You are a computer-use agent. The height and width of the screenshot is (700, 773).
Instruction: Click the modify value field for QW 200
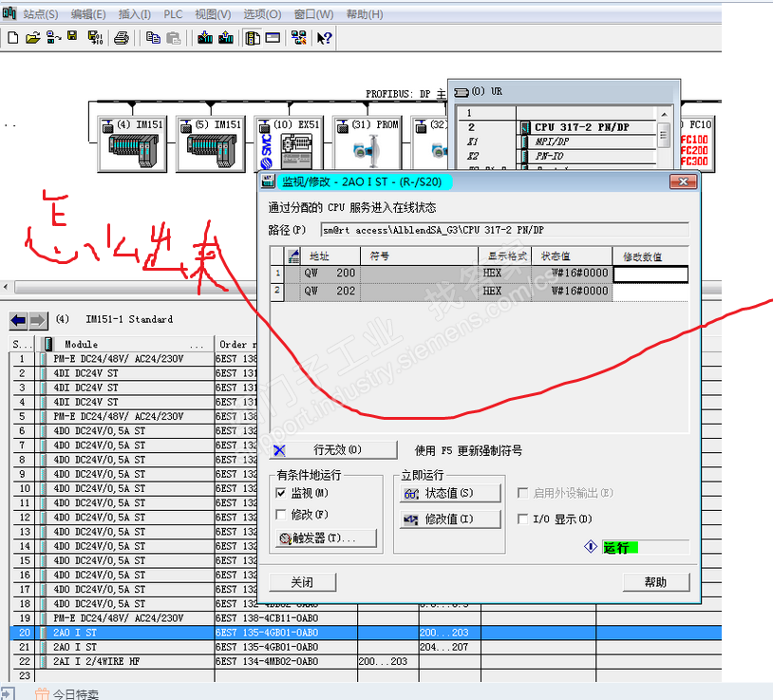tap(650, 274)
